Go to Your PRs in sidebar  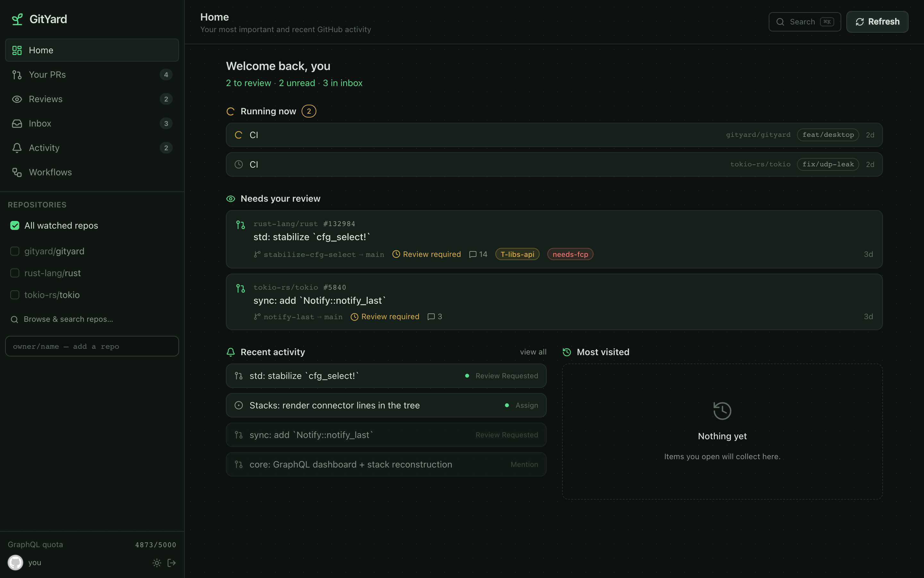(x=92, y=74)
